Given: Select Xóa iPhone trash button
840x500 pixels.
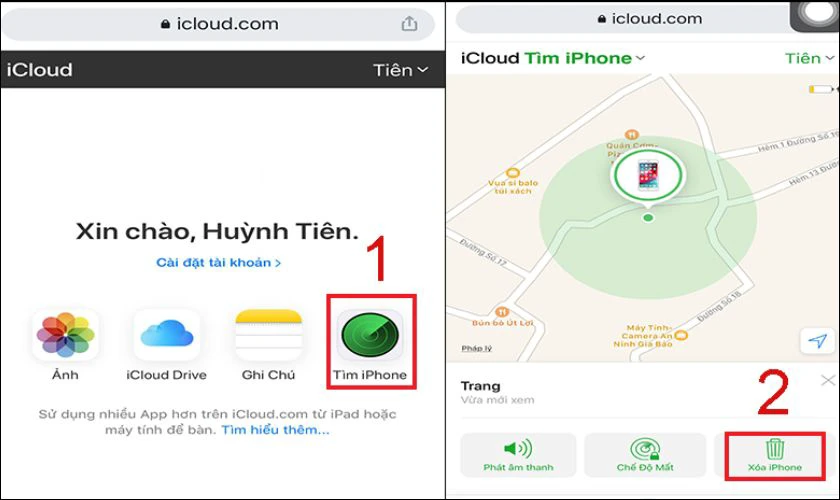Looking at the screenshot, I should (775, 456).
